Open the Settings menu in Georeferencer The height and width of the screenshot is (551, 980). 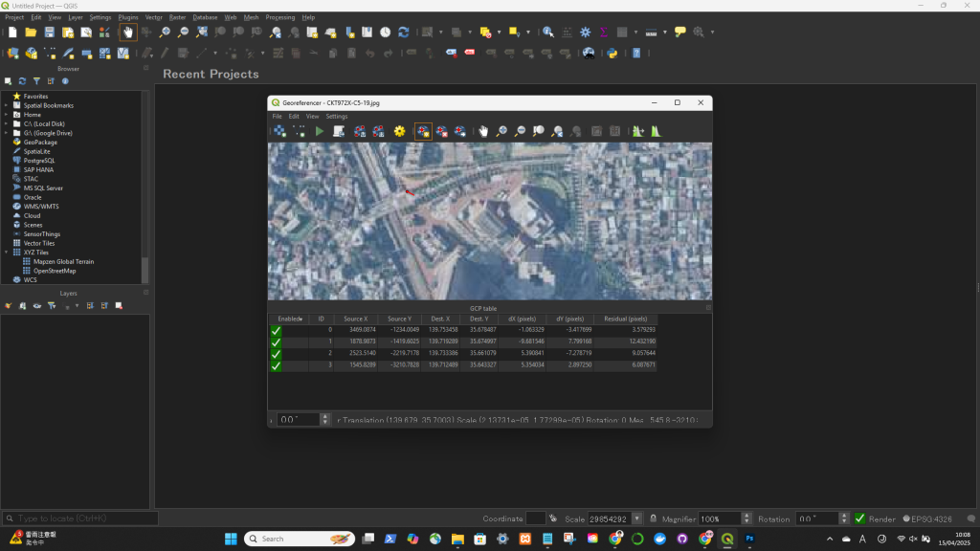[337, 116]
